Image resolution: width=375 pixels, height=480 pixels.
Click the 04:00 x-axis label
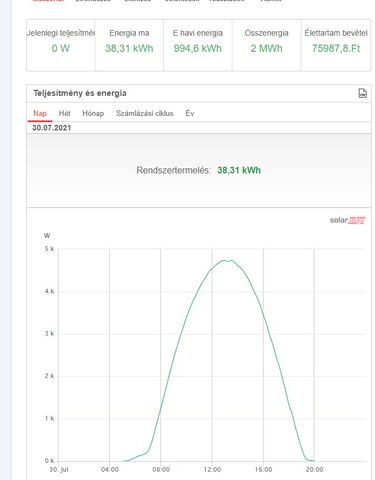[110, 470]
